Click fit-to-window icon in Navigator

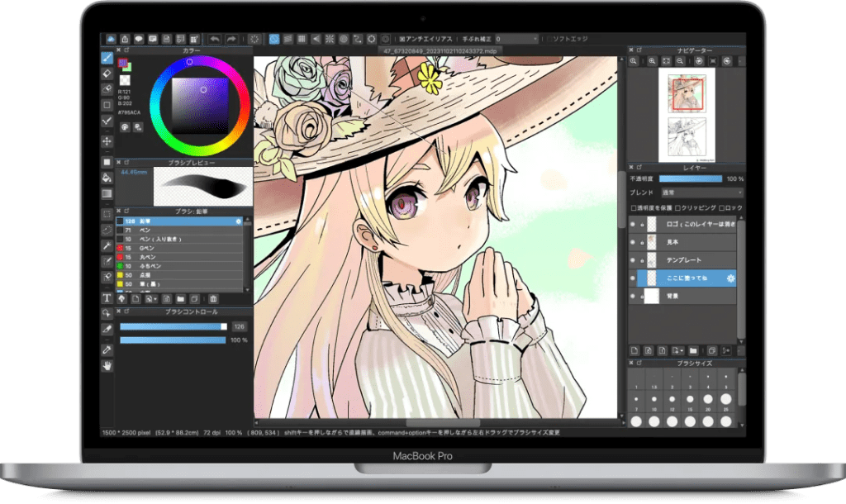(667, 61)
